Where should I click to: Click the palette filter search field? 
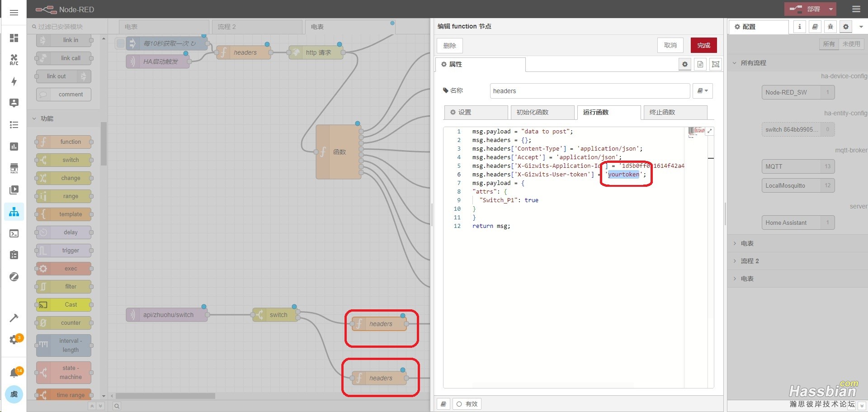pyautogui.click(x=68, y=27)
